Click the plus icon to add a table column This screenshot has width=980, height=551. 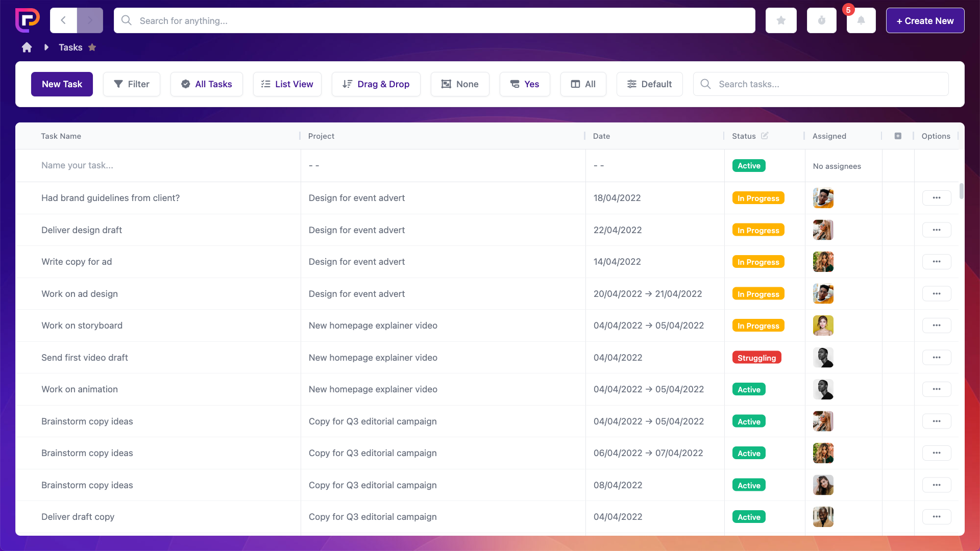pyautogui.click(x=898, y=136)
